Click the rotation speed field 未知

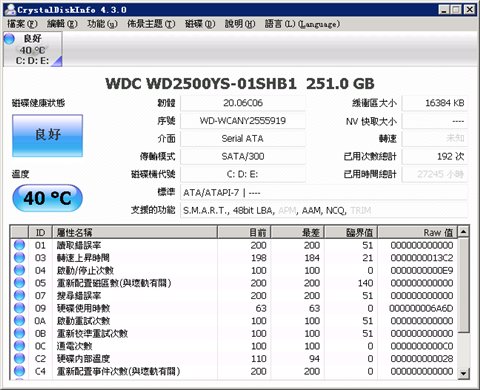click(435, 139)
